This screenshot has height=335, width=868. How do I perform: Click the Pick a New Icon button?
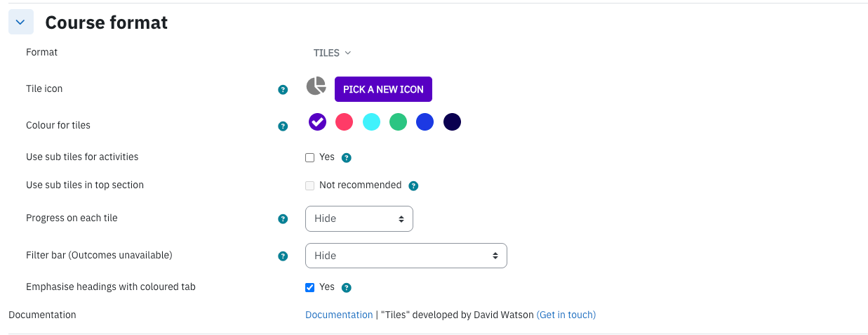click(383, 89)
